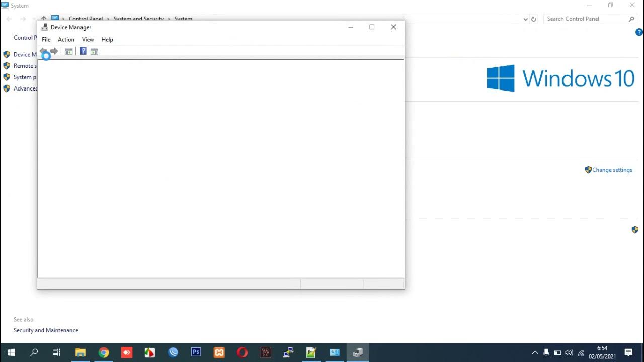Click the search magnifier in Control Panel box

click(x=631, y=19)
